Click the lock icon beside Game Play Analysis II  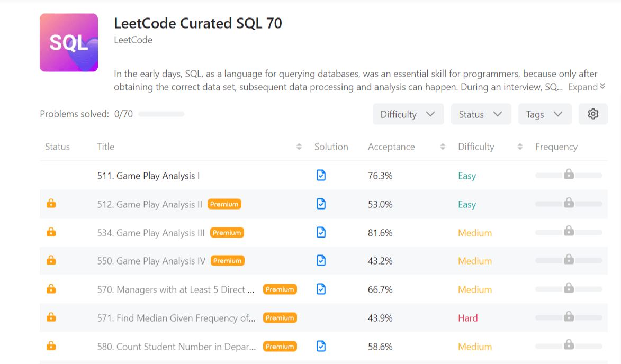pos(51,203)
